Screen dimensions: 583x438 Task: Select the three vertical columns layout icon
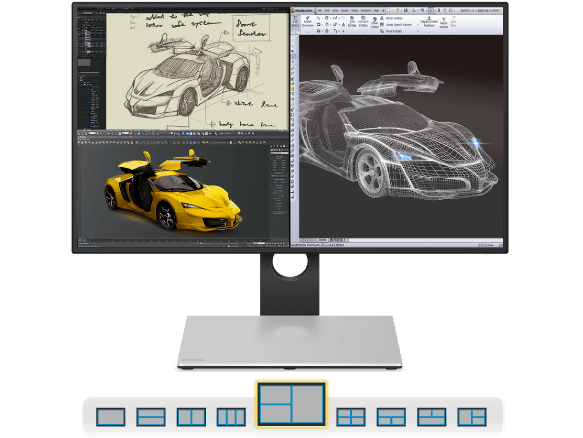coord(231,416)
